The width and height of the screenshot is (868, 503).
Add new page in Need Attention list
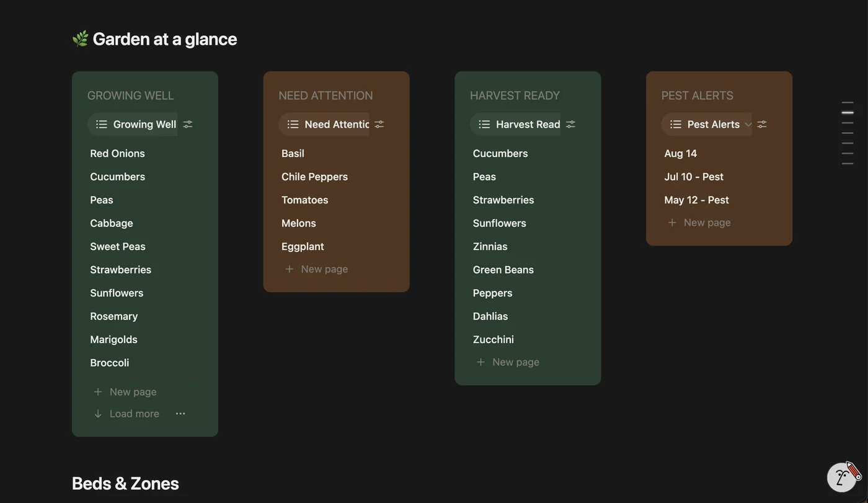[x=317, y=269]
